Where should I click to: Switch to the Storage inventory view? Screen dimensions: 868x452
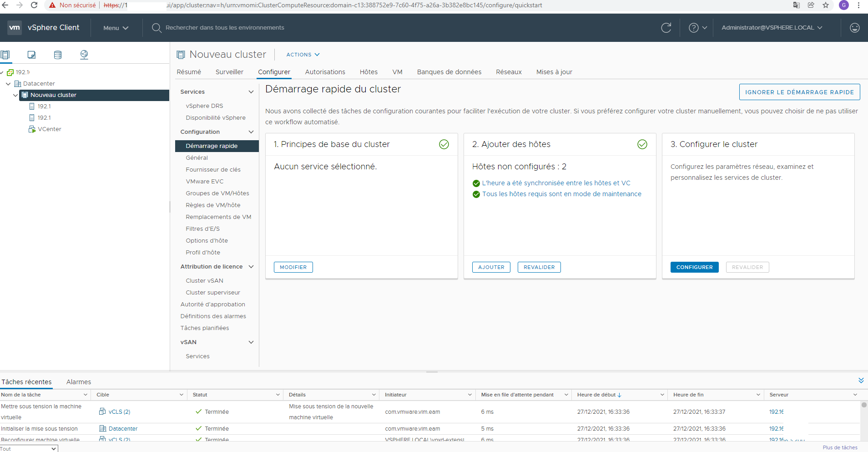coord(58,55)
